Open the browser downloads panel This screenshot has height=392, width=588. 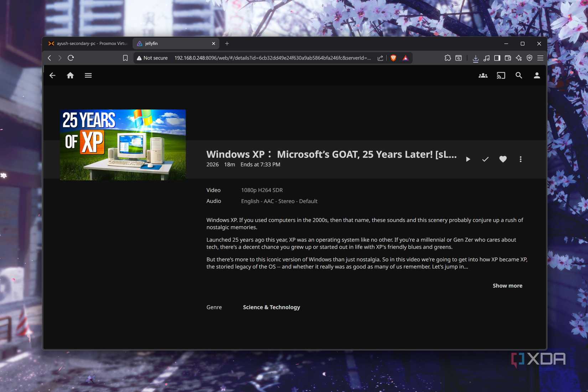click(475, 58)
